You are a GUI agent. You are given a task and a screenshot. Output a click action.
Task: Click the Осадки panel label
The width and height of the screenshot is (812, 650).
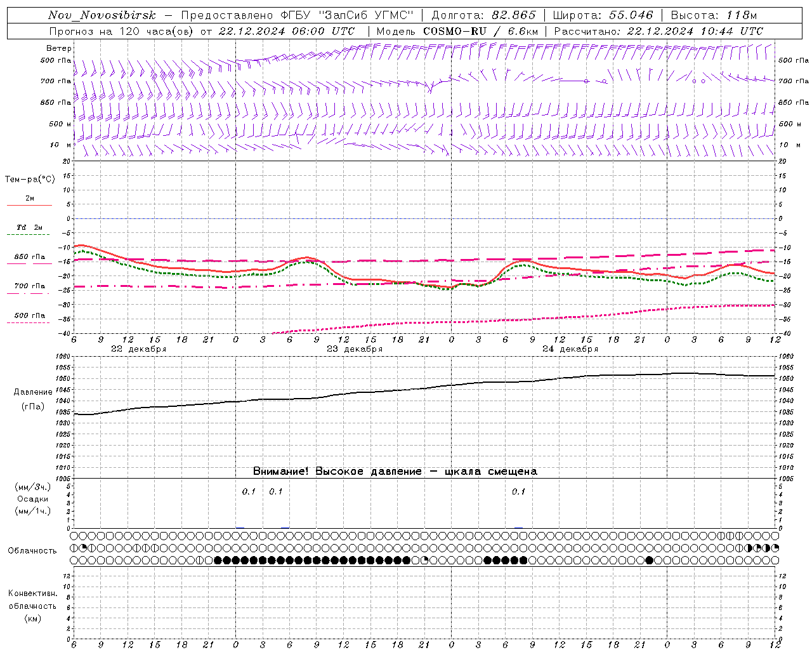click(x=33, y=499)
